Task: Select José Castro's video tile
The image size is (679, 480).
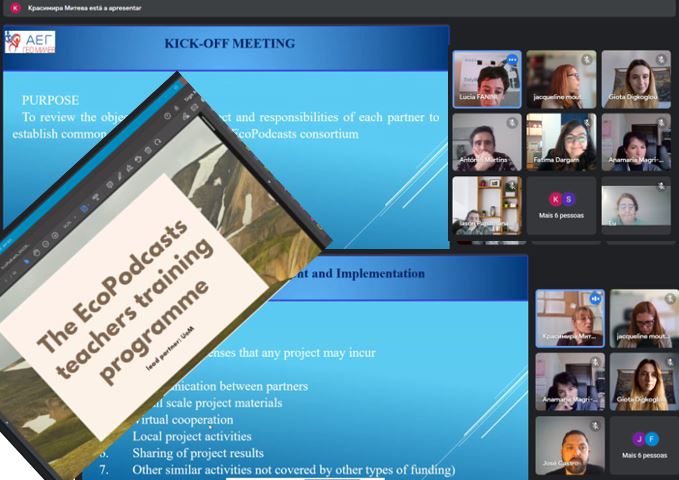Action: click(x=569, y=445)
